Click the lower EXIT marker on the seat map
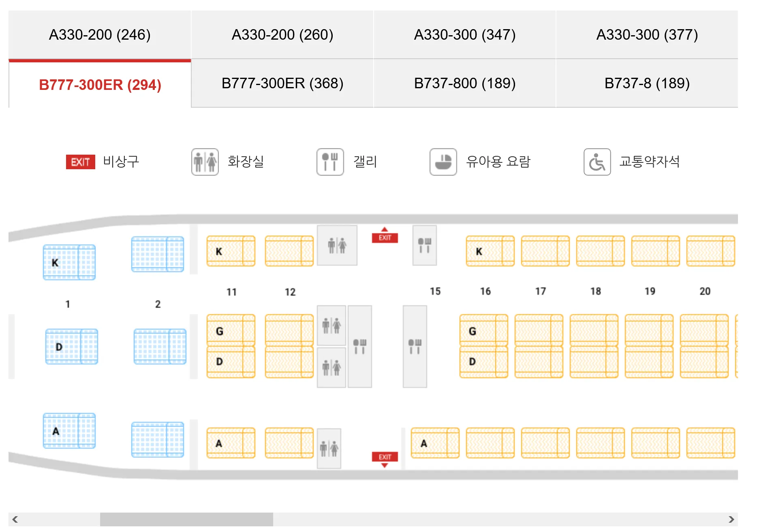The width and height of the screenshot is (757, 532). click(x=384, y=457)
